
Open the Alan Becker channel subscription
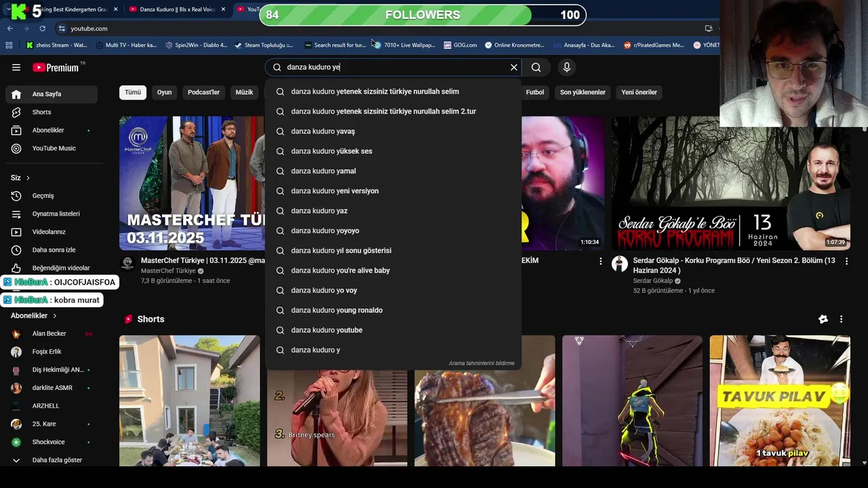click(52, 333)
